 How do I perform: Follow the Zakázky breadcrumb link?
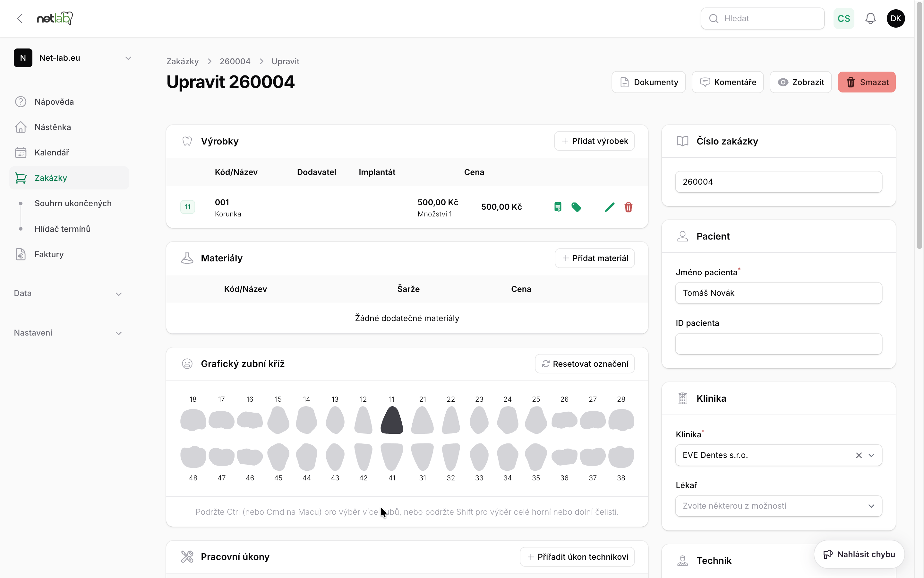pyautogui.click(x=183, y=61)
